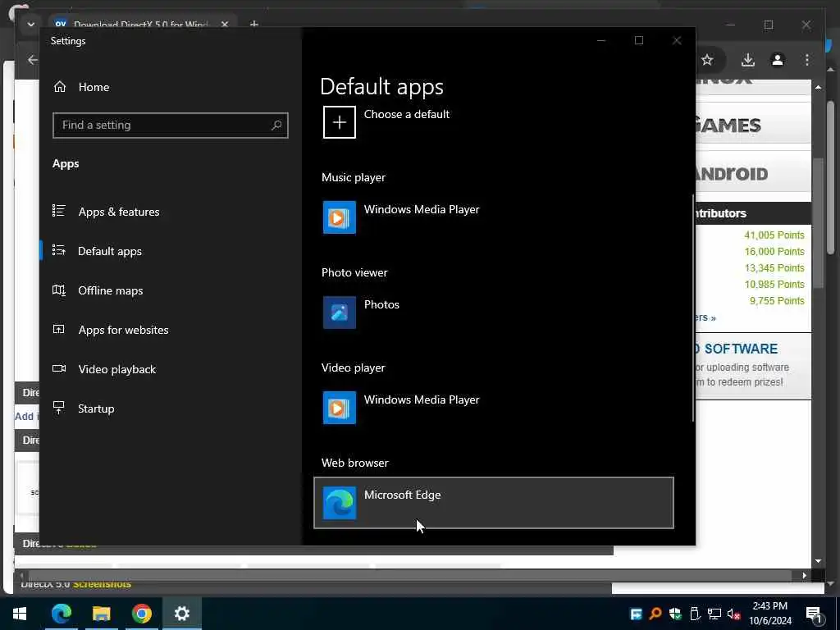
Task: Click the Microsoft Edge icon under Web browser
Action: [339, 503]
